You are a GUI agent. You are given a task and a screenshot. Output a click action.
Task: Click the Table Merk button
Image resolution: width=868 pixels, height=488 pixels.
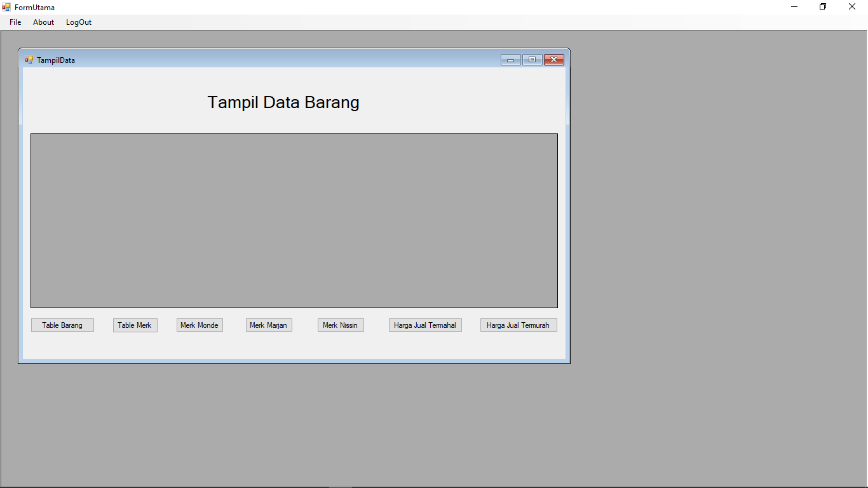tap(135, 325)
